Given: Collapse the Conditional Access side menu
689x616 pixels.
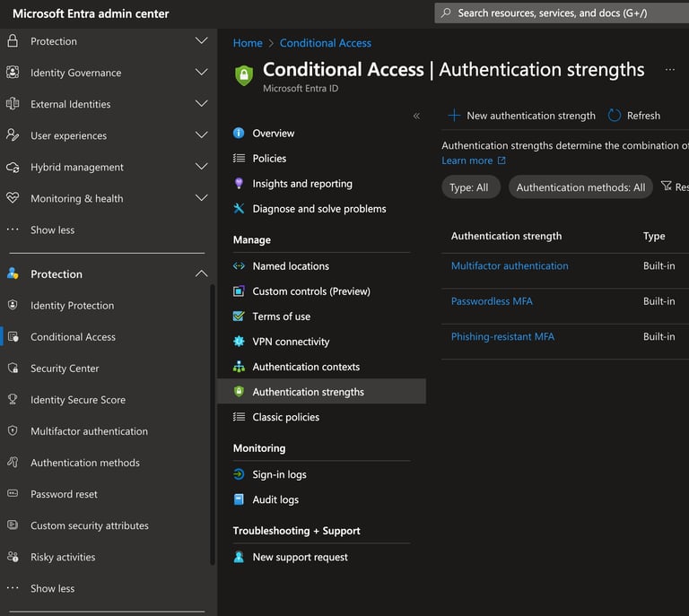Looking at the screenshot, I should click(416, 116).
